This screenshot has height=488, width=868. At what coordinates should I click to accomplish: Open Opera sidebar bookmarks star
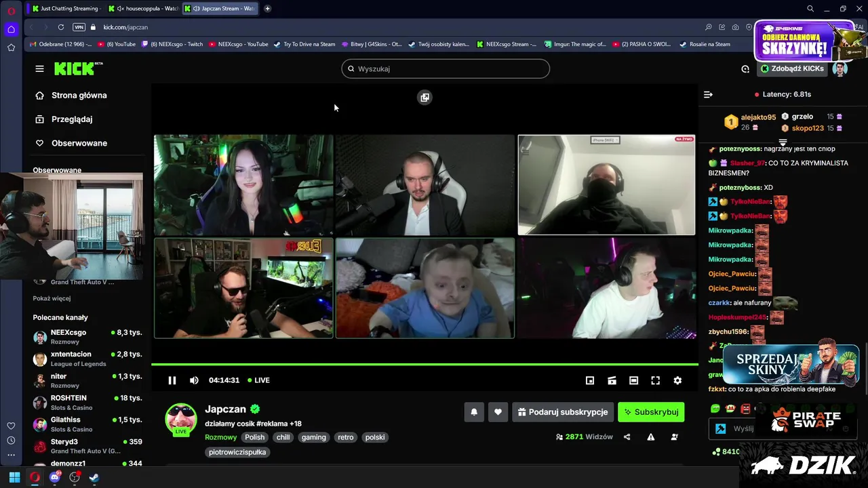click(x=11, y=47)
